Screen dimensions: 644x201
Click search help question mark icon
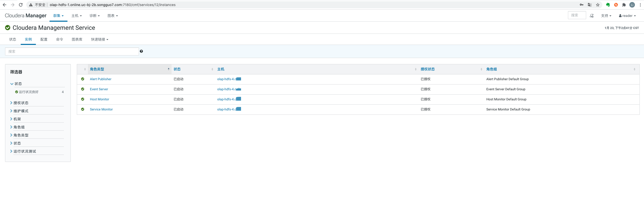point(141,51)
